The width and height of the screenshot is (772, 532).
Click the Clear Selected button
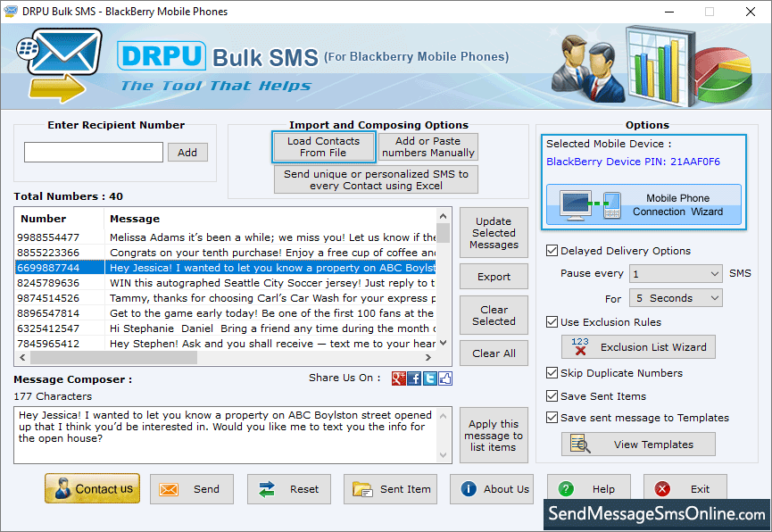pos(494,315)
